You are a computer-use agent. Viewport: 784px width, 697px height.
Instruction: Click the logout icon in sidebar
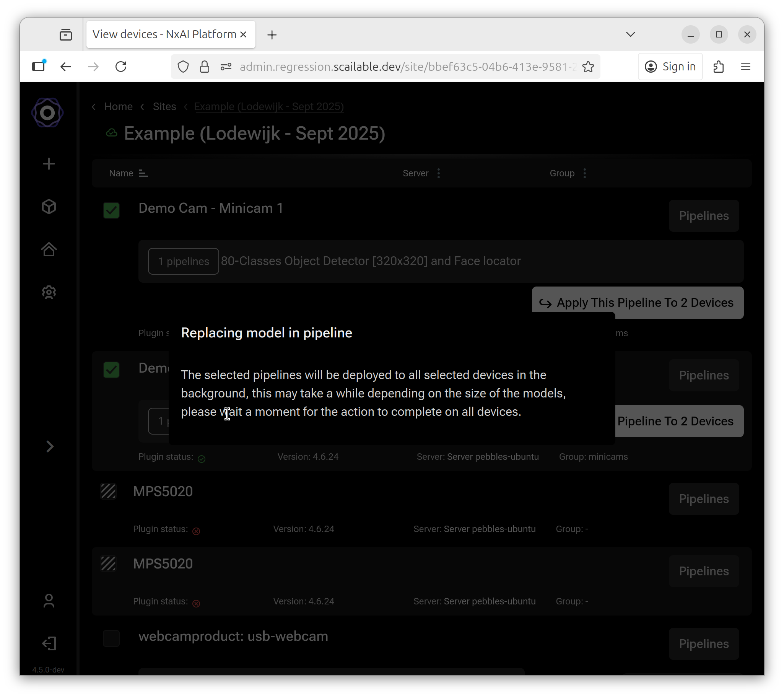click(49, 643)
